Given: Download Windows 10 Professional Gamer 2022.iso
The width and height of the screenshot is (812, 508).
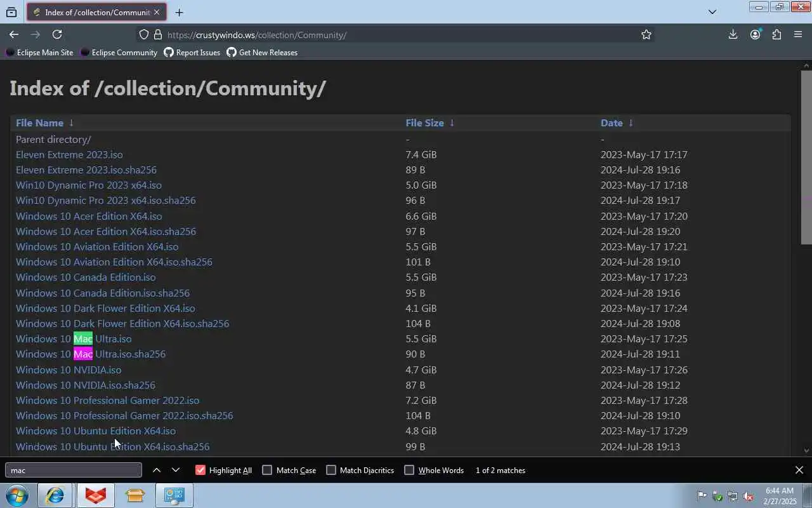Looking at the screenshot, I should point(107,400).
